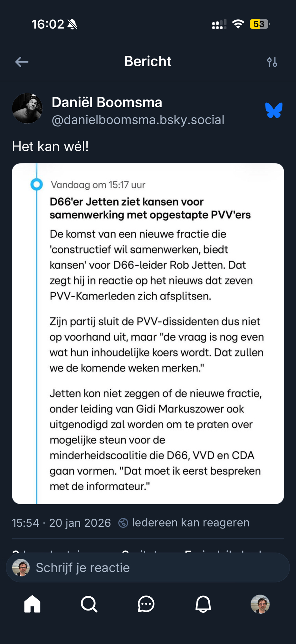The height and width of the screenshot is (644, 296).
Task: Open thread display settings sliders icon
Action: (272, 62)
